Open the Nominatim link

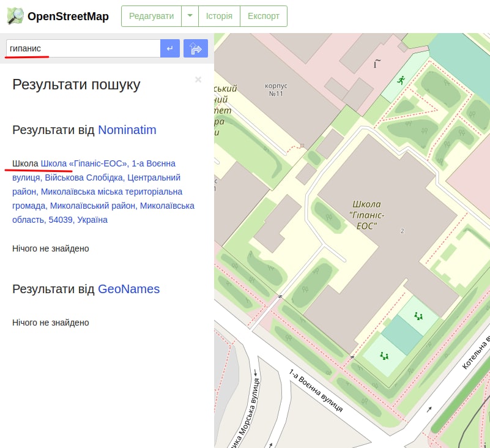point(127,130)
